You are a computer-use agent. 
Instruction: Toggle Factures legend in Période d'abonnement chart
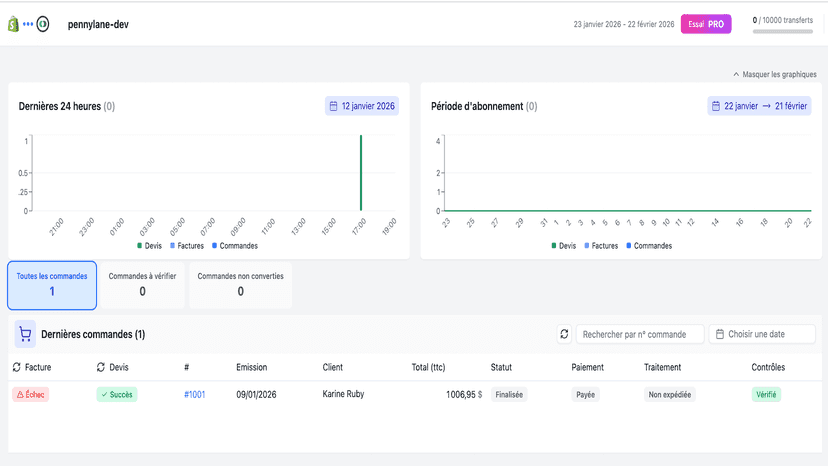(x=601, y=246)
